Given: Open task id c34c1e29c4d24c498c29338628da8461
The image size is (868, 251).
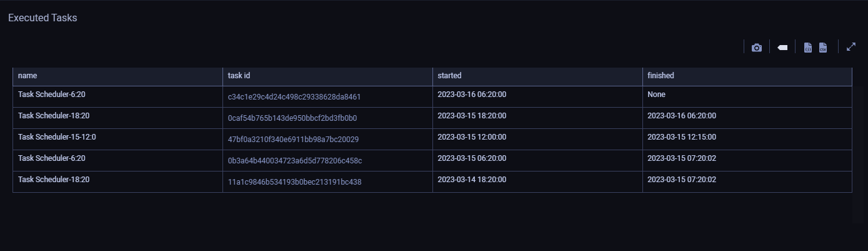Looking at the screenshot, I should [294, 97].
